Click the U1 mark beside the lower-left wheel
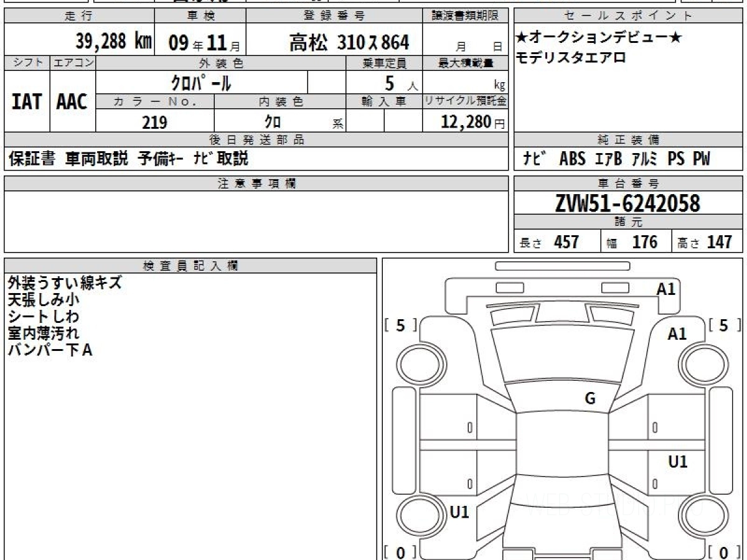The width and height of the screenshot is (747, 560). tap(459, 511)
